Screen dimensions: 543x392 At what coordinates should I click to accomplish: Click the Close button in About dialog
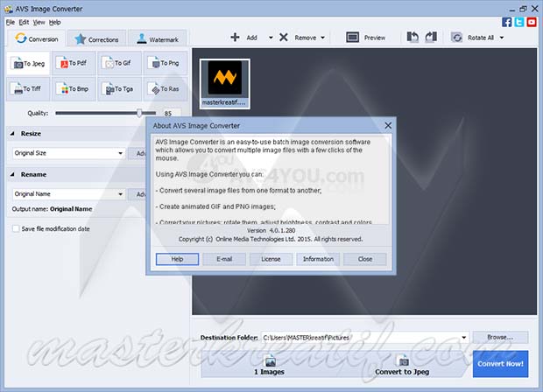pyautogui.click(x=365, y=259)
